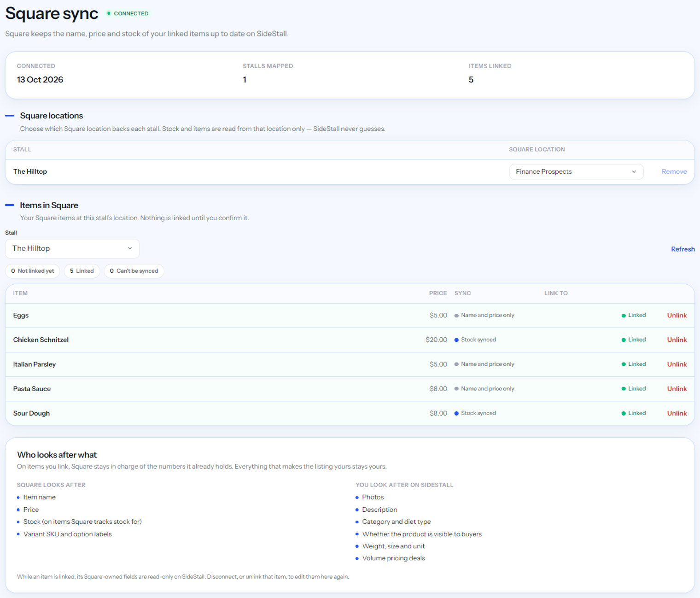700x598 pixels.
Task: Click the Linked status in Sour Dough row
Action: click(x=634, y=413)
